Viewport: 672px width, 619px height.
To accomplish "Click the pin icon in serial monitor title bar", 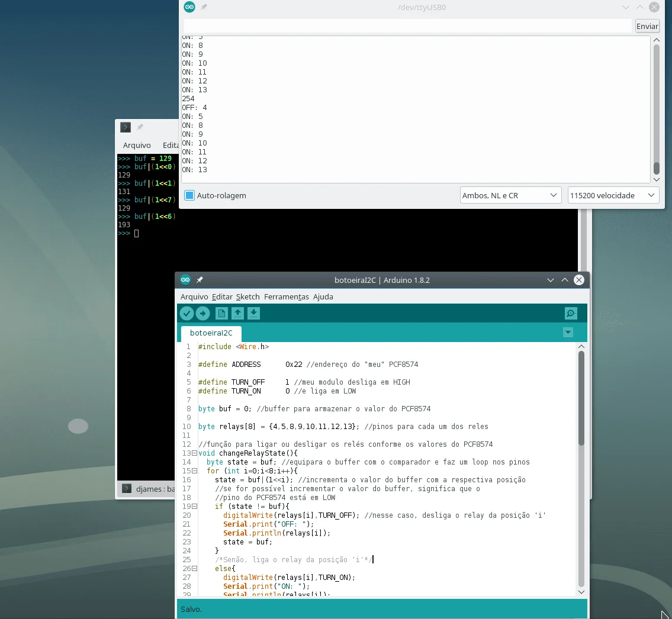I will [x=204, y=7].
